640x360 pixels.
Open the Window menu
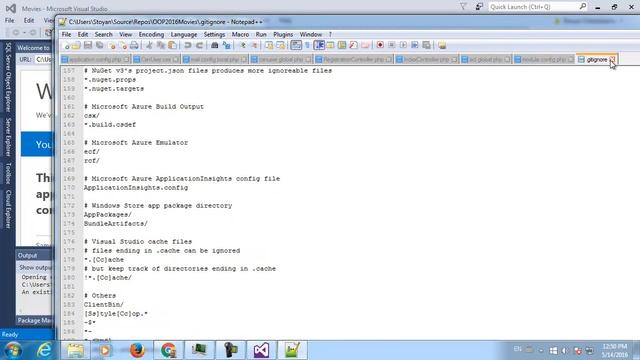tap(311, 35)
